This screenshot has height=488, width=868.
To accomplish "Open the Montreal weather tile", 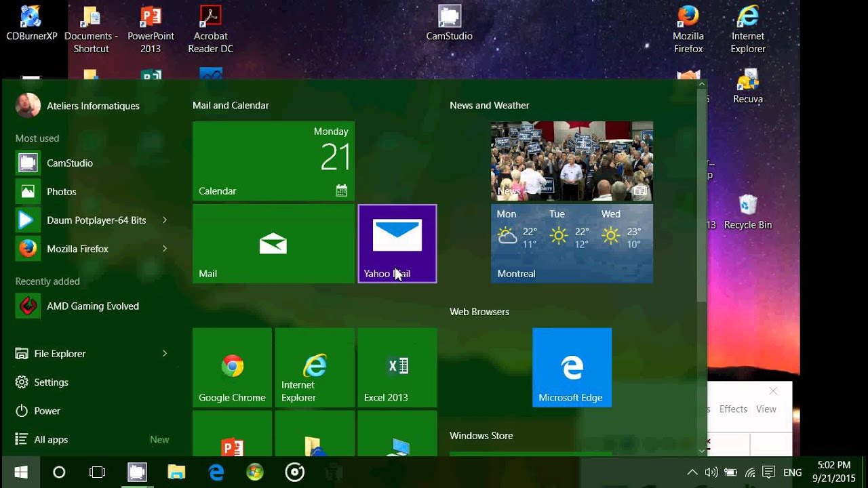I will (x=572, y=243).
